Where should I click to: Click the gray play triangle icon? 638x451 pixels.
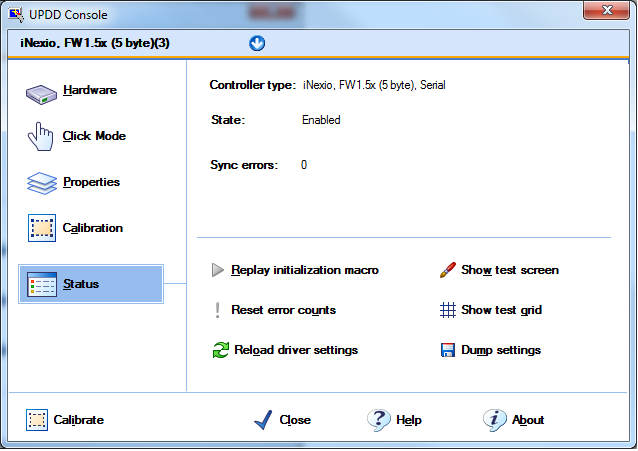[218, 270]
